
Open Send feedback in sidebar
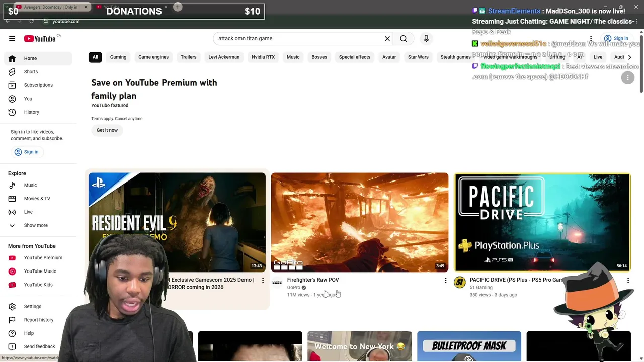[x=38, y=347]
